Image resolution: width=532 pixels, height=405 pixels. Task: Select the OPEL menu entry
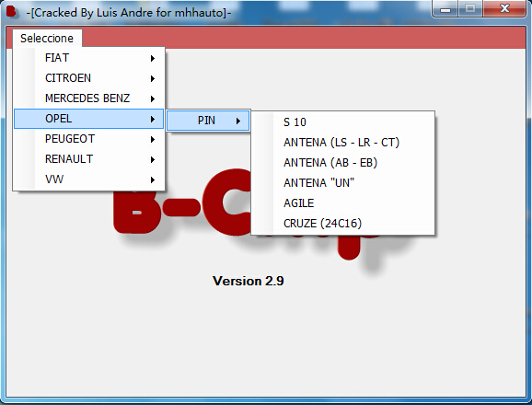(88, 119)
